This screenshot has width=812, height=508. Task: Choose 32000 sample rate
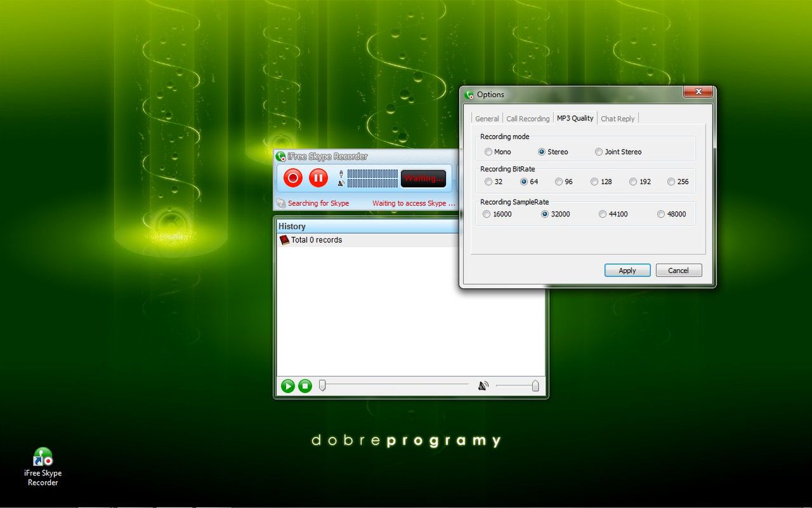tap(555, 214)
